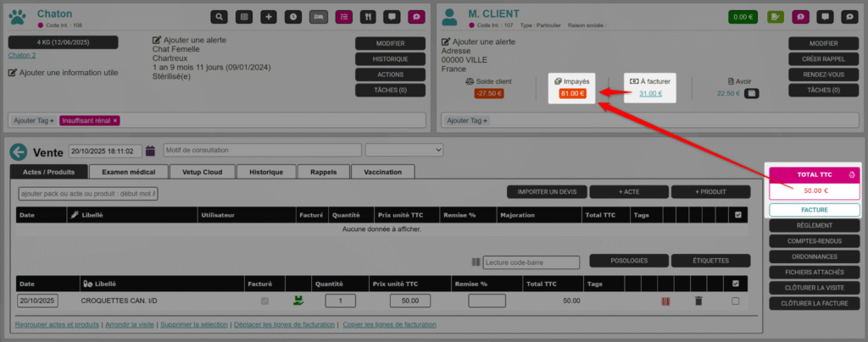This screenshot has width=868, height=342.
Task: Expand the Ajouter Tag selector for client
Action: point(464,120)
